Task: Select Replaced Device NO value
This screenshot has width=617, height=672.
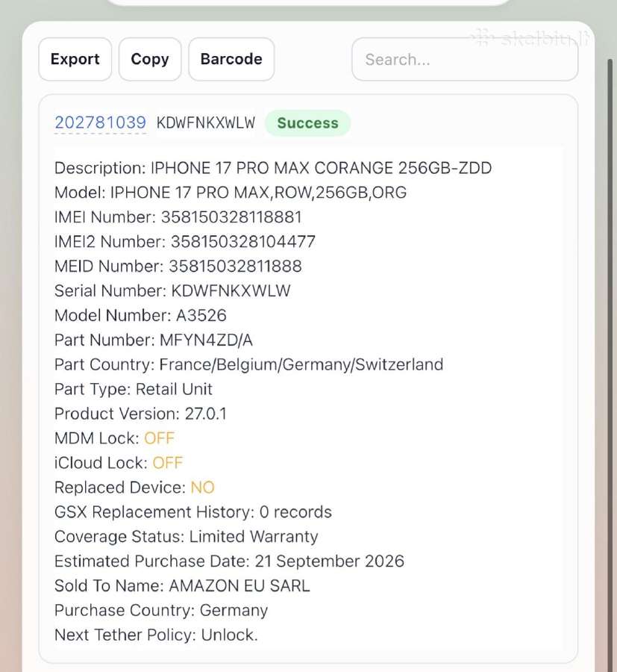Action: [202, 488]
